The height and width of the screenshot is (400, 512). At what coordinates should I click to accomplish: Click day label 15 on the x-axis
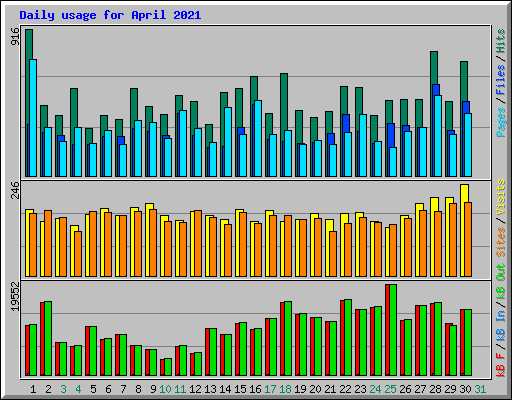point(240,389)
